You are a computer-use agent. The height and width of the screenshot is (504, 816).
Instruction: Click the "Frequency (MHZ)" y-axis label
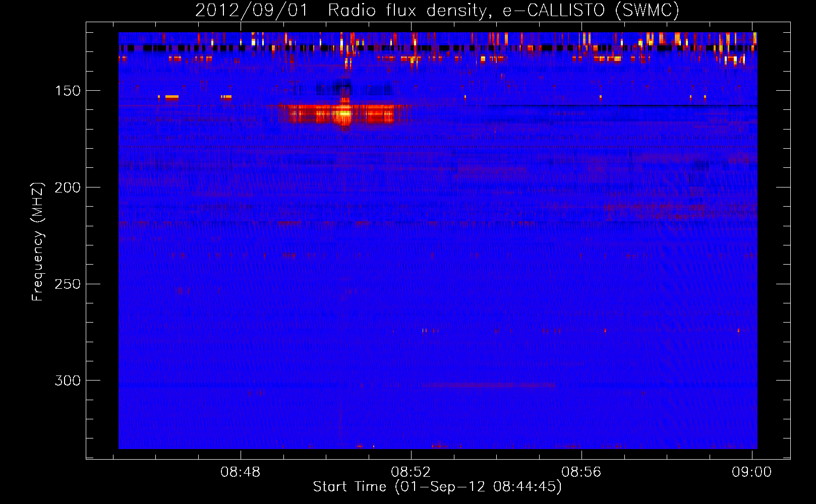point(38,242)
